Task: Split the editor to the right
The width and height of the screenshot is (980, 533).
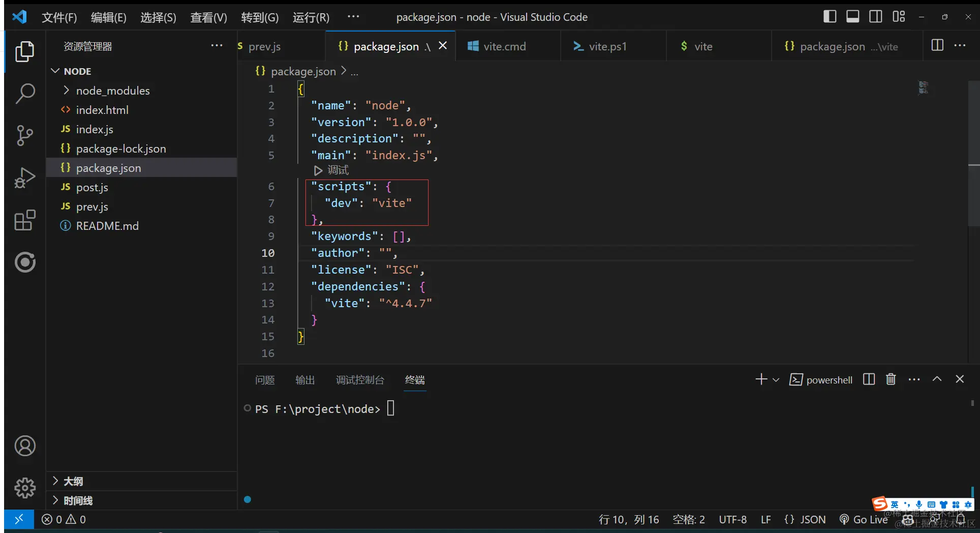Action: click(937, 45)
